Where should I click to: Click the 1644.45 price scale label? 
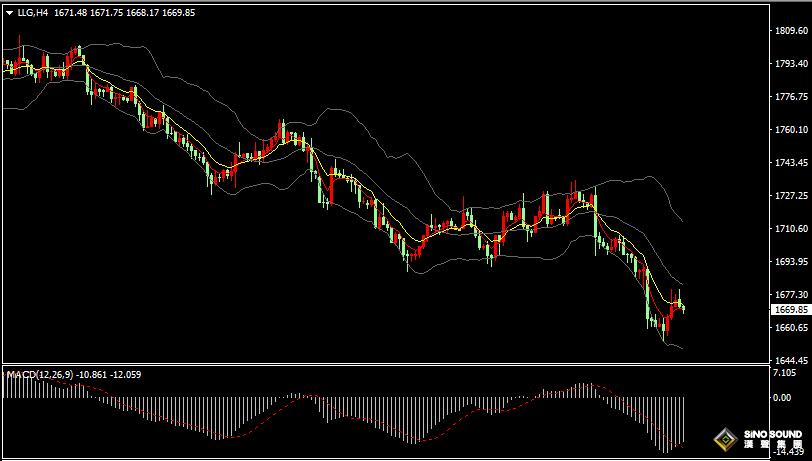[791, 360]
